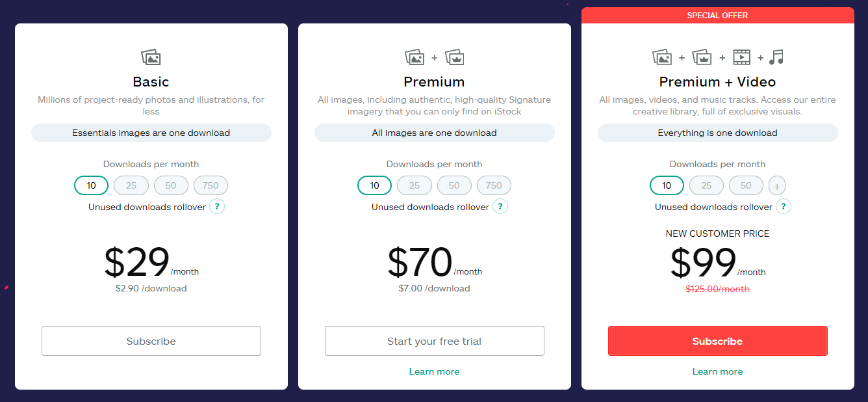
Task: Expand more download options with plus button
Action: [777, 186]
